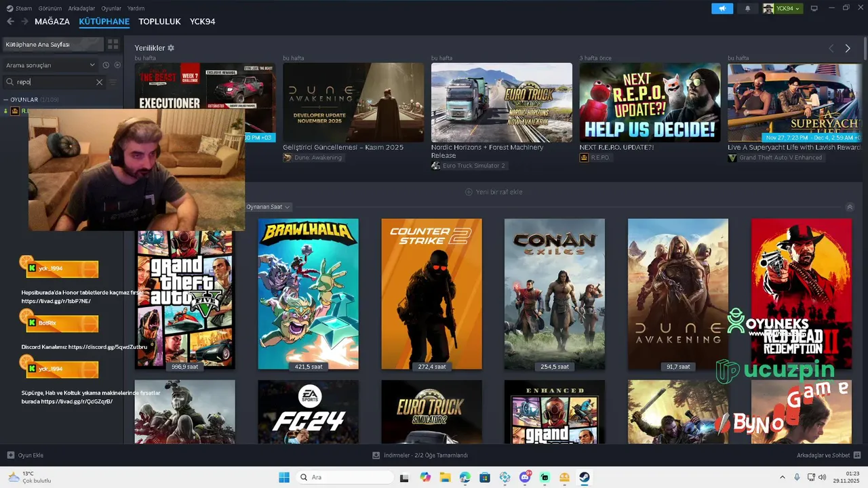Viewport: 868px width, 488px height.
Task: Go back with the left navigation arrow
Action: 10,22
